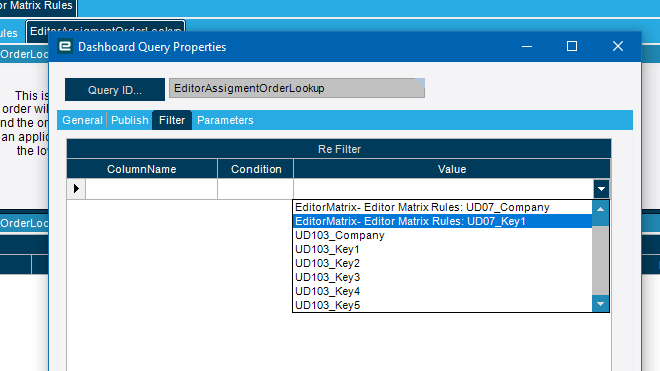
Task: Click the EditorAssigmentOrderLookup Query ID field
Action: (x=297, y=88)
